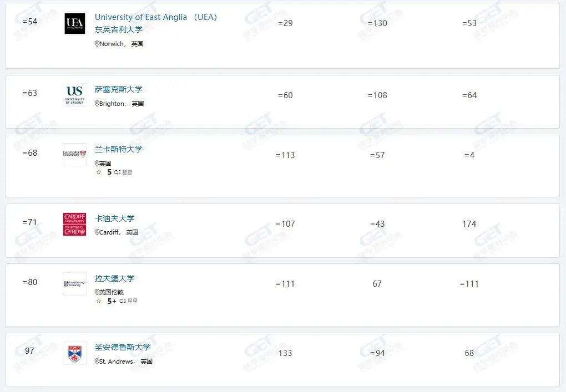Click the location pin beside Cardiff
Image resolution: width=566 pixels, height=392 pixels.
click(x=98, y=232)
